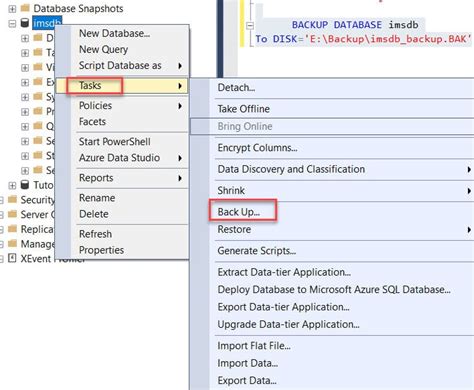This screenshot has height=390, width=474.
Task: Choose Back Up... in Tasks submenu
Action: click(x=332, y=212)
